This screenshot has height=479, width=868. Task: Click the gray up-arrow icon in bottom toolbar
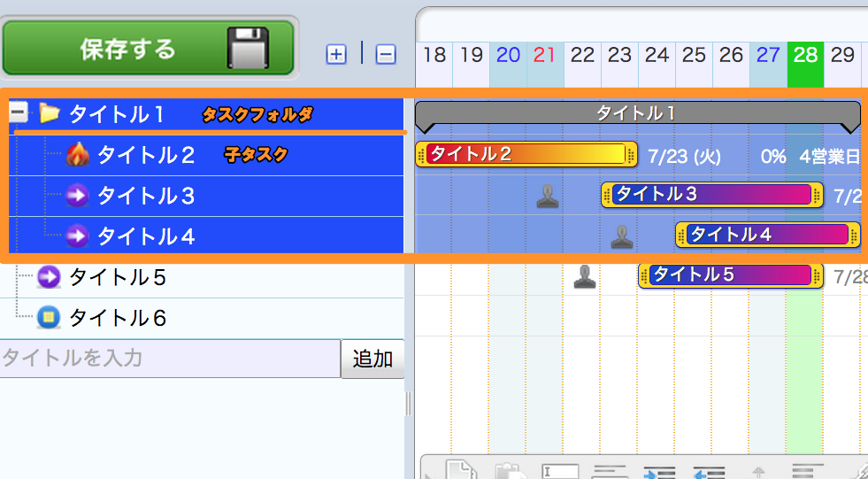click(x=759, y=472)
